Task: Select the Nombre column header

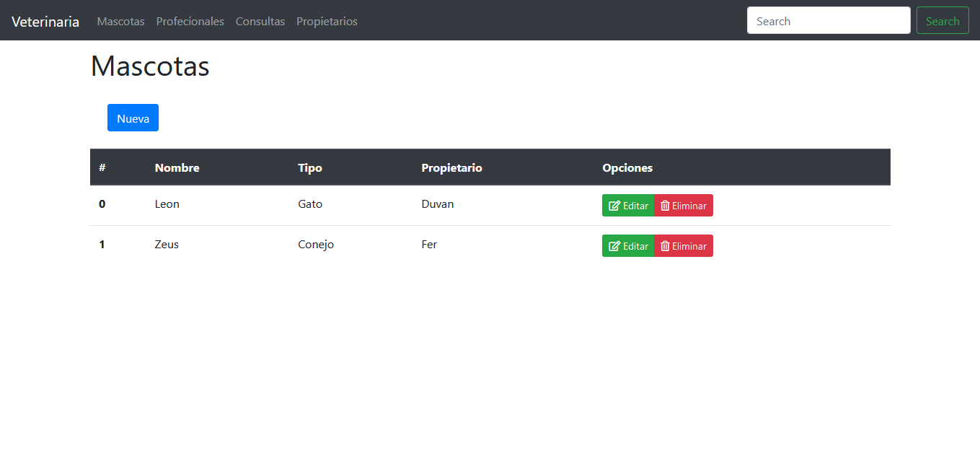Action: click(177, 167)
